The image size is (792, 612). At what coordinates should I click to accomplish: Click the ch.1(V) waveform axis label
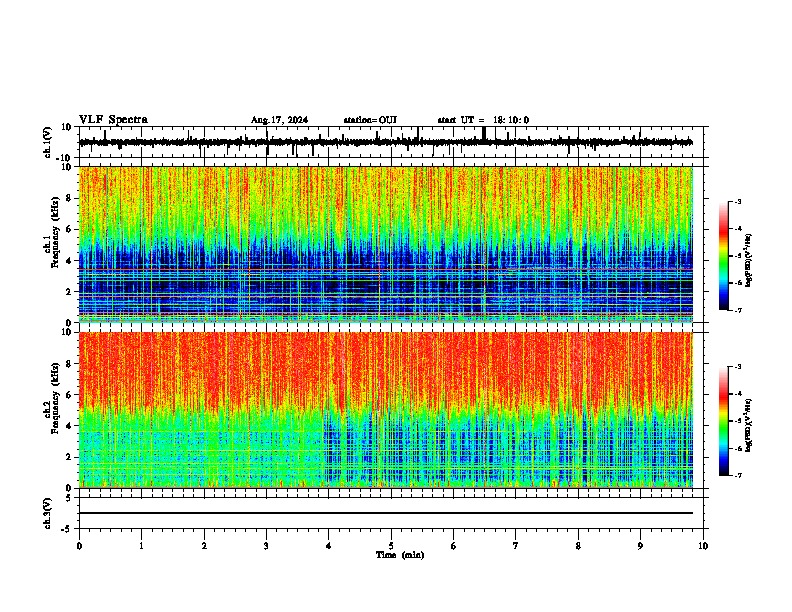coord(48,142)
